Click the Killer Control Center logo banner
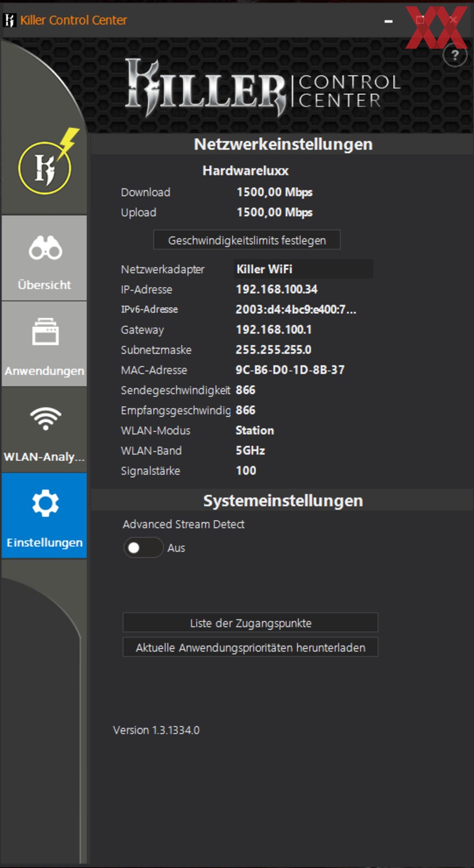The height and width of the screenshot is (868, 474). pos(263,87)
